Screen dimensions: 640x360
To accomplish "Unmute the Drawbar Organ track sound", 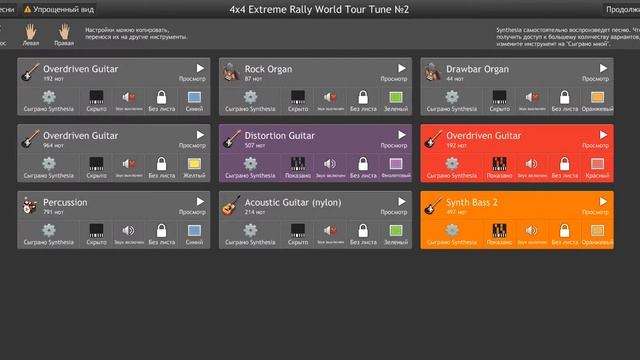I will (532, 97).
